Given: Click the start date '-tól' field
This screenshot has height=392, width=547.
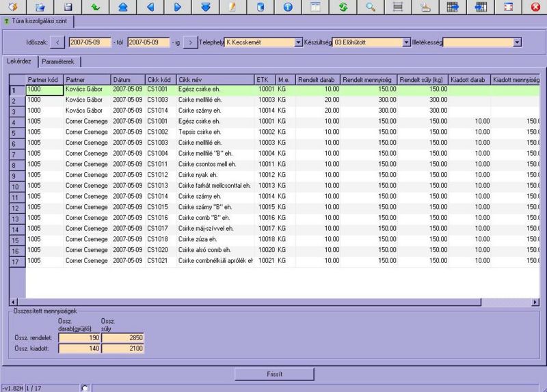Looking at the screenshot, I should coord(90,42).
